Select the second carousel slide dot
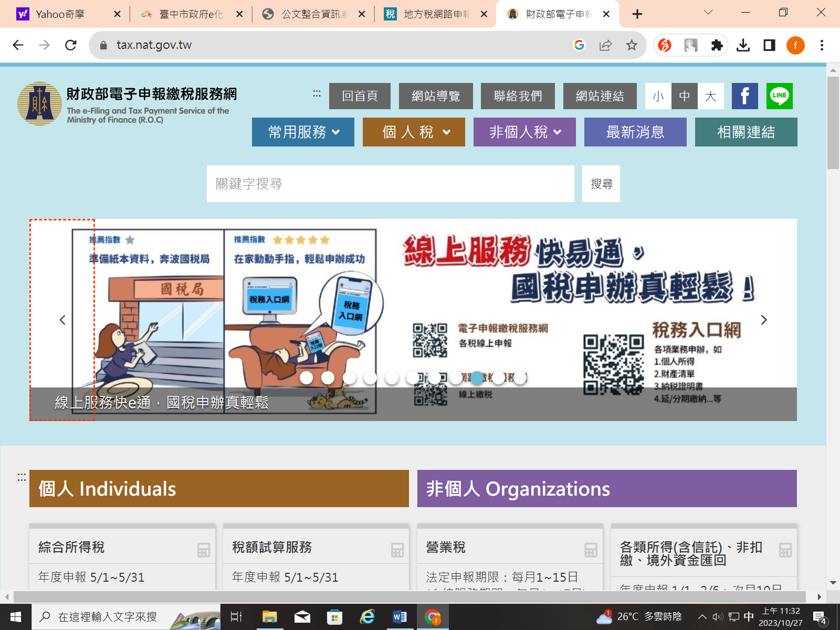This screenshot has width=840, height=630. pyautogui.click(x=328, y=377)
